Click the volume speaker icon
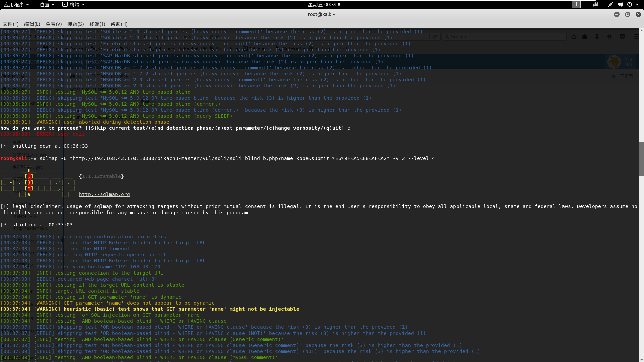 tap(620, 4)
